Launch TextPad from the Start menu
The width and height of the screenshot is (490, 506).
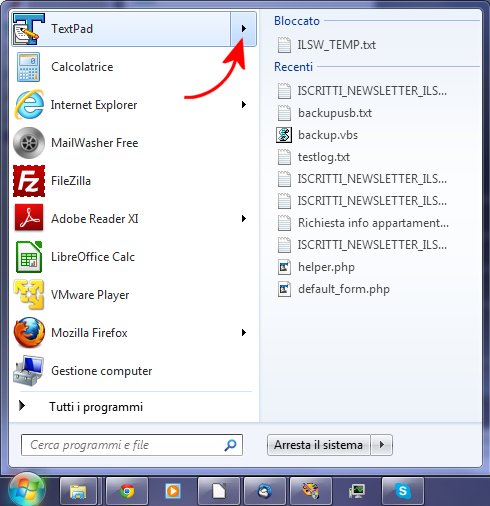pyautogui.click(x=121, y=29)
